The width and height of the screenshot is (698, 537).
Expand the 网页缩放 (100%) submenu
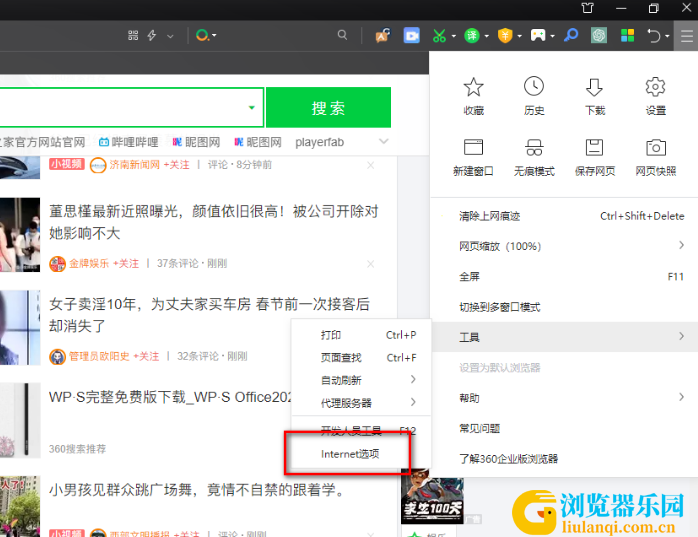(x=681, y=245)
